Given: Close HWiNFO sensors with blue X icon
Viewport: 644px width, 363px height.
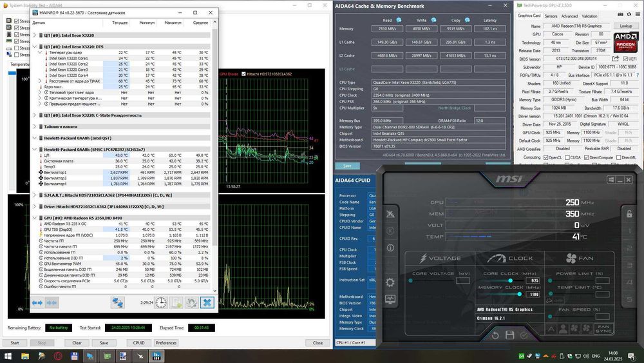Looking at the screenshot, I should point(207,303).
